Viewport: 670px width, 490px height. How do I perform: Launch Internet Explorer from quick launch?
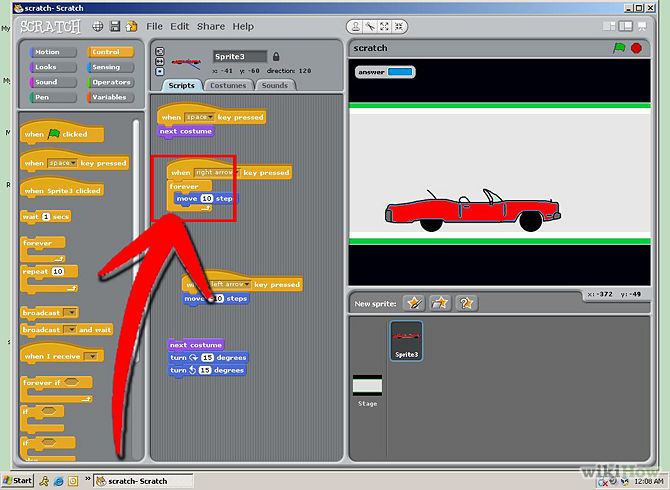tap(58, 481)
